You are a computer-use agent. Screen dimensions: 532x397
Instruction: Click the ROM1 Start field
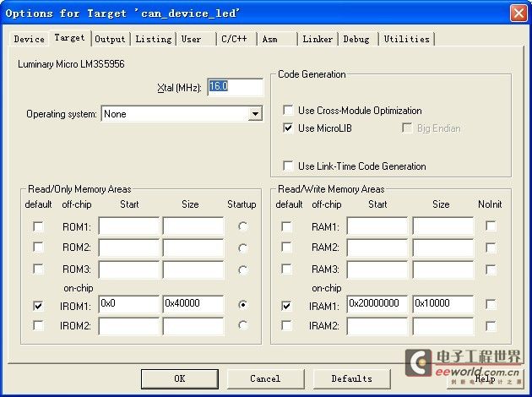[128, 226]
